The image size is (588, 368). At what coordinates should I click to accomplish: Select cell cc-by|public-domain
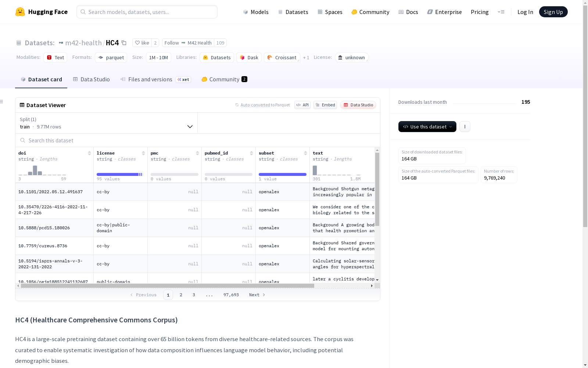pos(121,228)
